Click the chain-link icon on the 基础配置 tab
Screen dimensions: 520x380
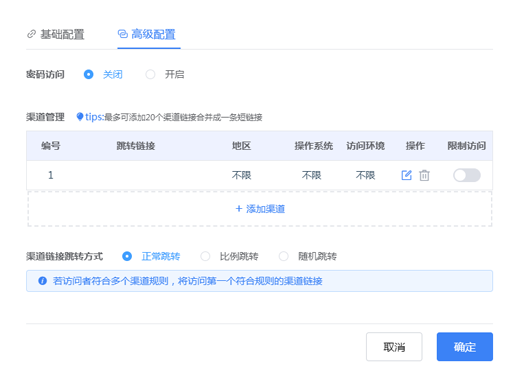(31, 34)
